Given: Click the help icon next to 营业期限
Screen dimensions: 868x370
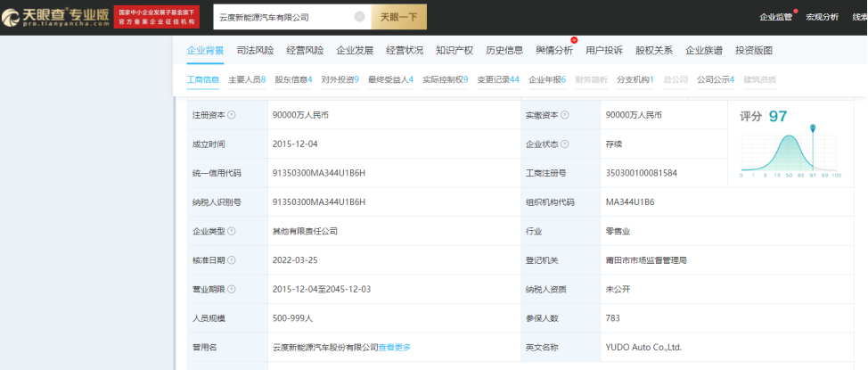Looking at the screenshot, I should (232, 289).
